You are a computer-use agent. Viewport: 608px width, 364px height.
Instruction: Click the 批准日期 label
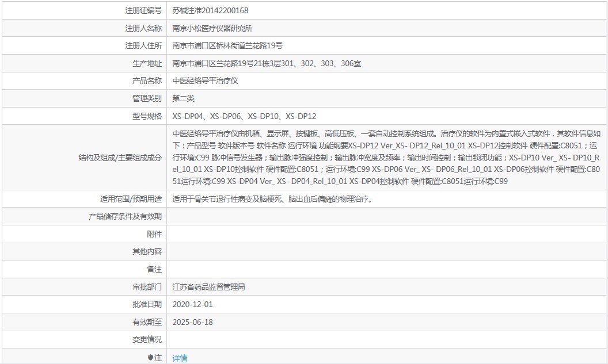147,304
